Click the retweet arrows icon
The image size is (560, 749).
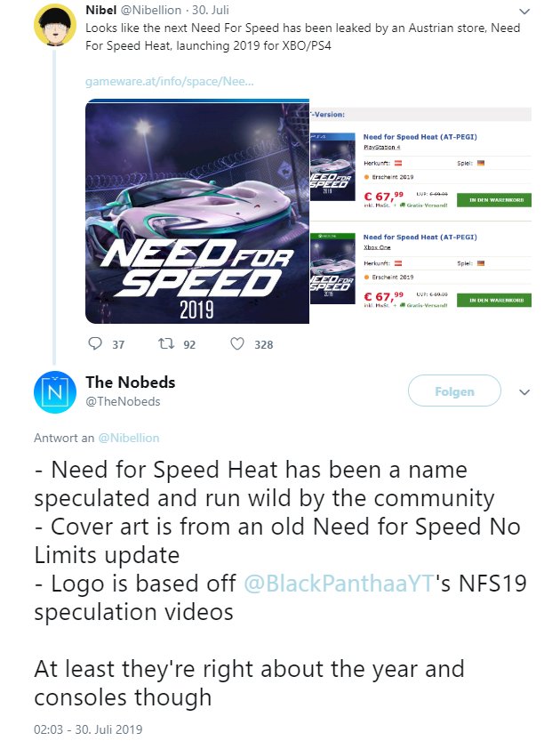click(165, 344)
